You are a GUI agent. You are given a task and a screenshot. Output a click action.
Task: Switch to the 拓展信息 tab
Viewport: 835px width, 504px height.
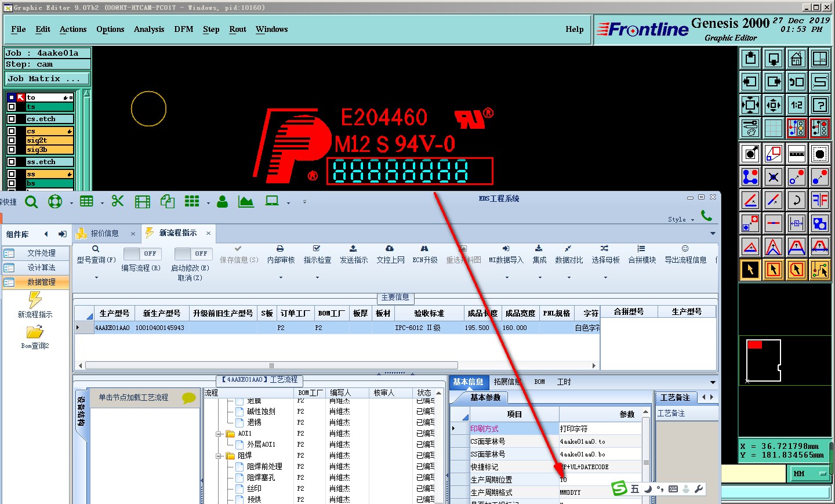507,382
